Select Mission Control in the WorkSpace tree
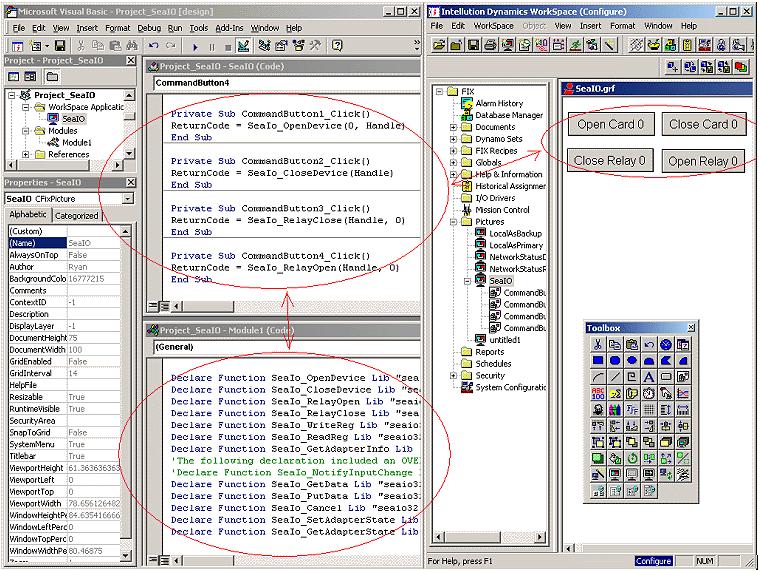This screenshot has width=759, height=571. pyautogui.click(x=502, y=210)
